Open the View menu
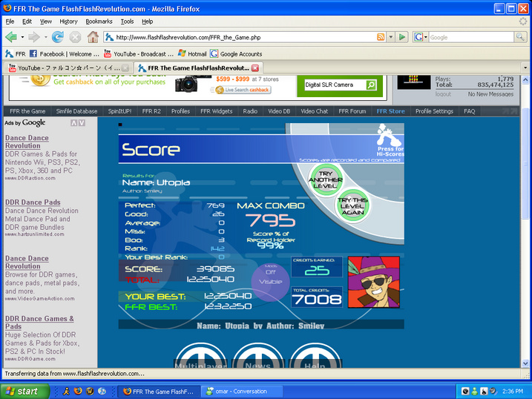Image resolution: width=532 pixels, height=399 pixels. [46, 22]
